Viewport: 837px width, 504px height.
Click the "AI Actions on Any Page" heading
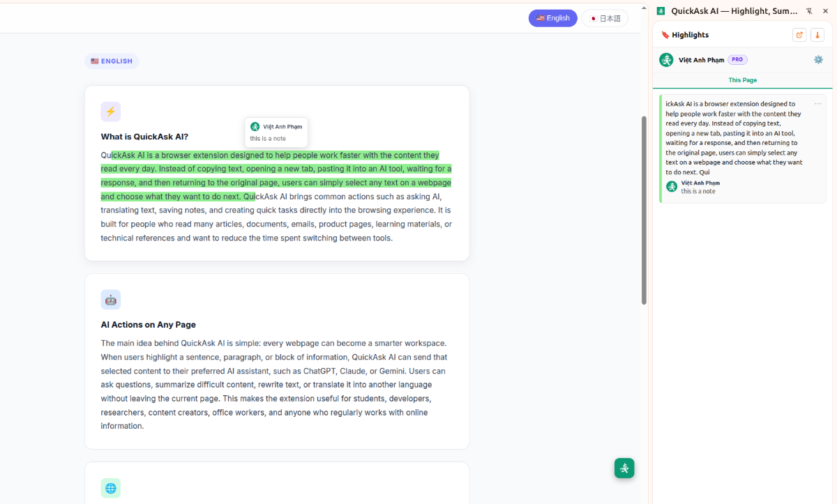click(148, 325)
